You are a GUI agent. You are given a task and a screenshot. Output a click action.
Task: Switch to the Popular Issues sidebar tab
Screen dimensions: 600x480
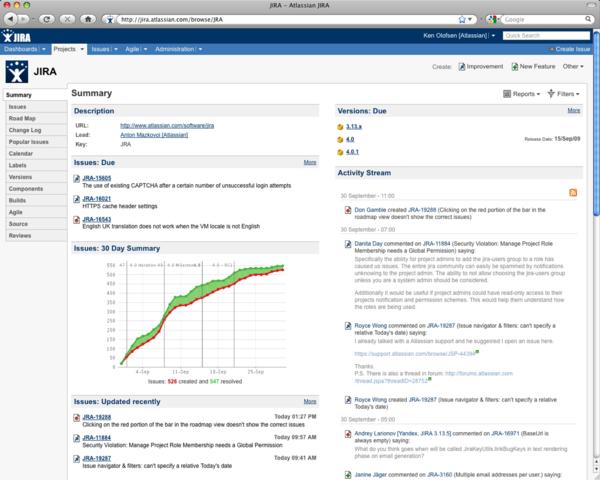(32, 142)
